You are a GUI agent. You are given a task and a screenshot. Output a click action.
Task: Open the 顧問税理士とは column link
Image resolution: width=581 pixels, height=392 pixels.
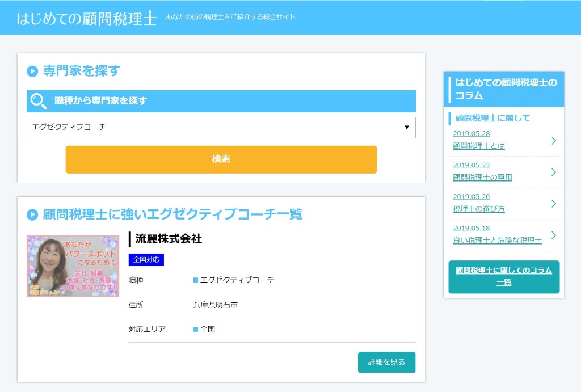point(478,146)
